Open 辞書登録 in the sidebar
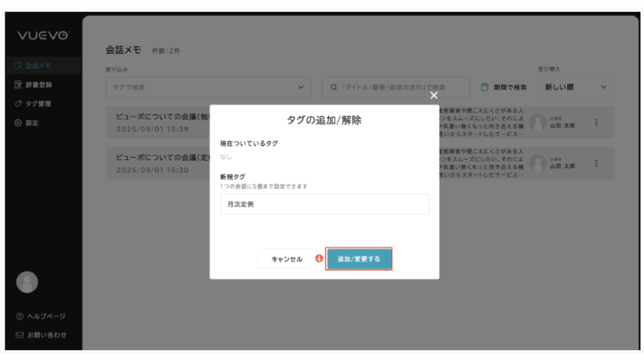The image size is (644, 362). click(38, 84)
